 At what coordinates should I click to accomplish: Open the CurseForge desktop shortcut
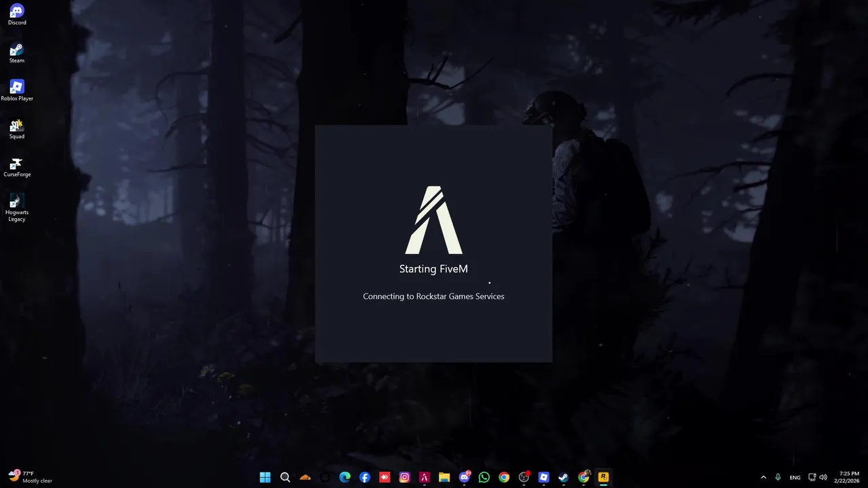point(17,166)
